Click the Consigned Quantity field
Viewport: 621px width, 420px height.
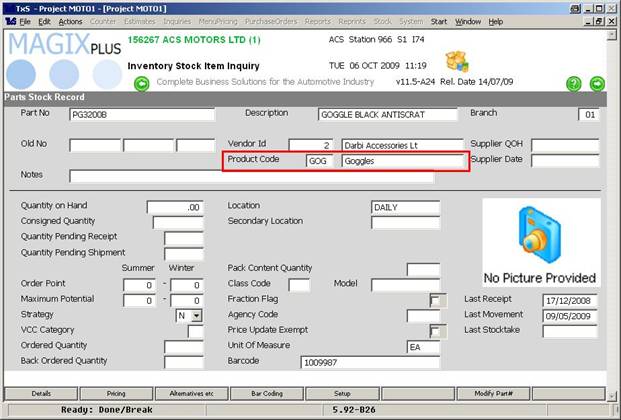coord(178,223)
